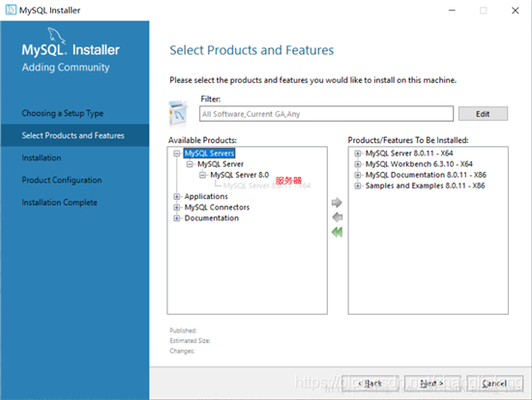Select Applications in Available Products

206,196
